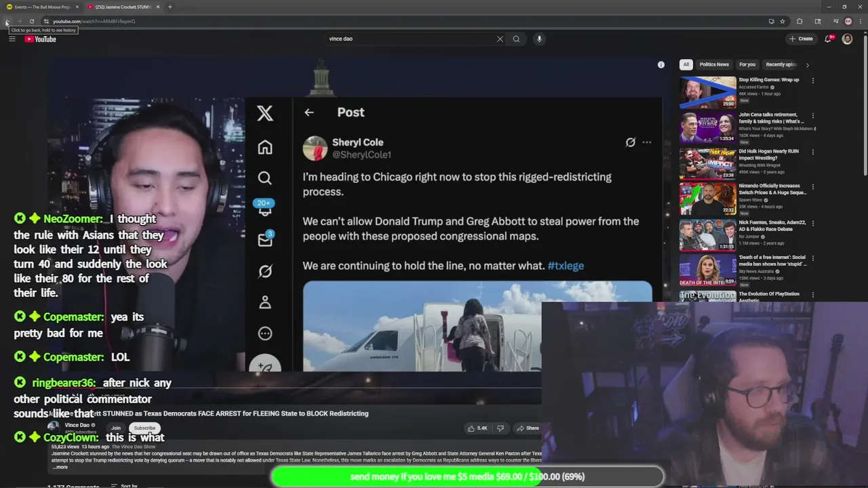Viewport: 868px width, 488px height.
Task: Join the Vince Dao channel membership
Action: pos(116,428)
